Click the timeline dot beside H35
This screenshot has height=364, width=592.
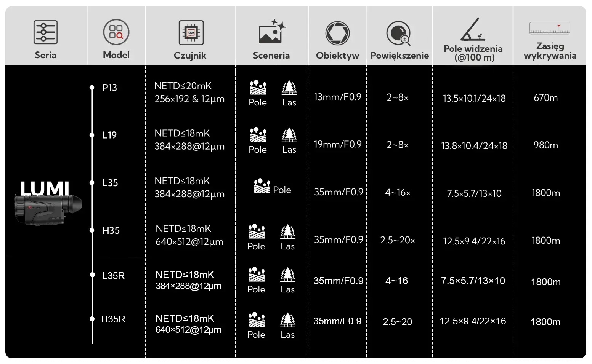[x=92, y=230]
